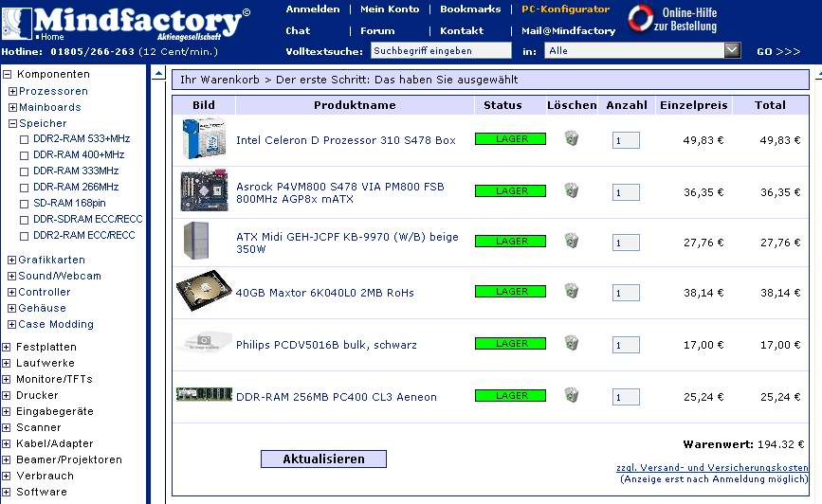
Task: Expand the Scanner category
Action: point(7,427)
